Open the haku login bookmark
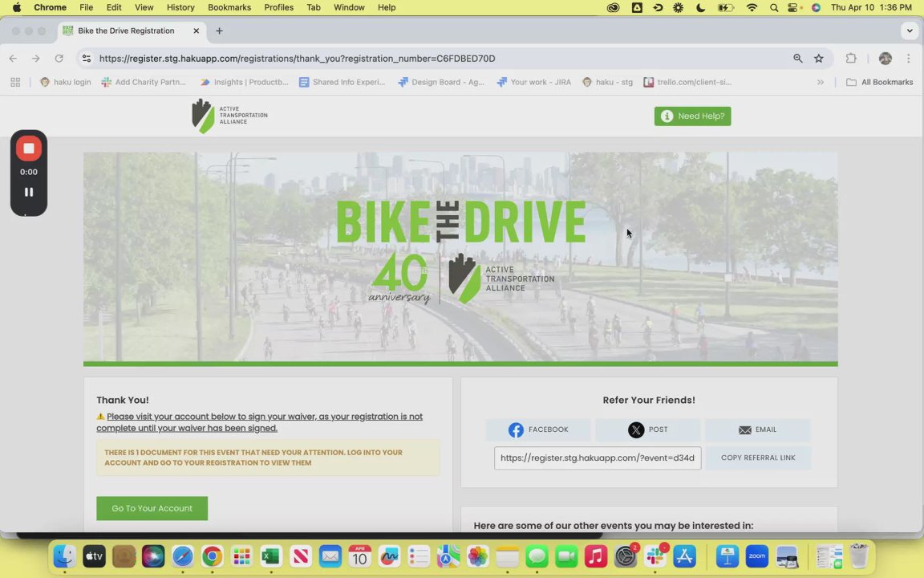 pyautogui.click(x=66, y=82)
